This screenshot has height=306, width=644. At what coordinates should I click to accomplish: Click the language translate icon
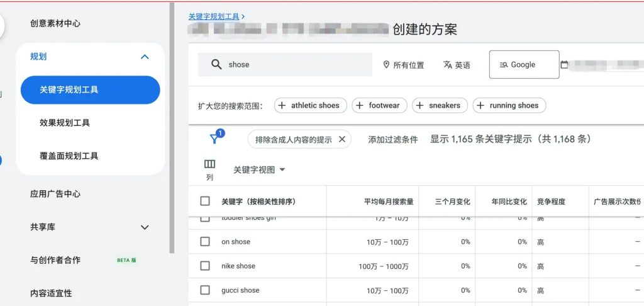[x=447, y=65]
